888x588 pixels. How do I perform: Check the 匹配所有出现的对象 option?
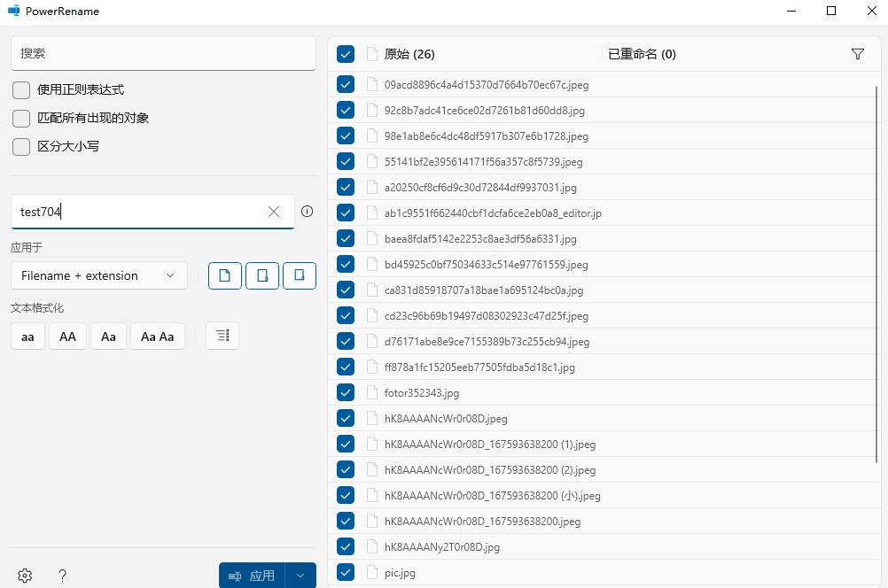coord(21,119)
